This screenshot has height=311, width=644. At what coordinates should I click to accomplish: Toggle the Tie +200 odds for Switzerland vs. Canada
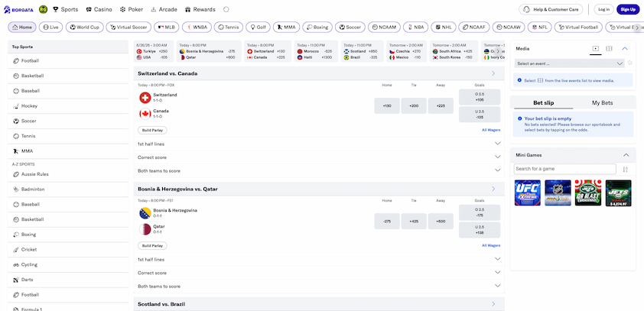pyautogui.click(x=414, y=106)
